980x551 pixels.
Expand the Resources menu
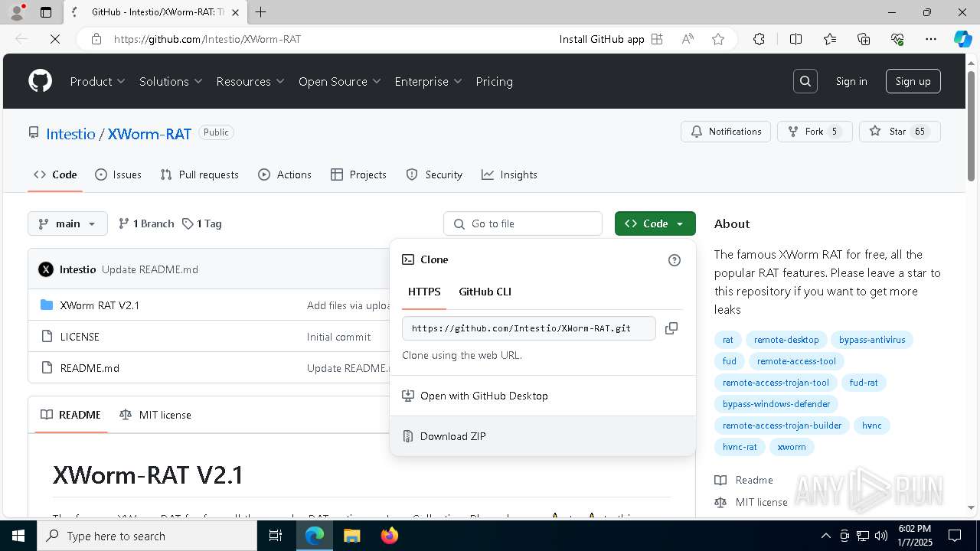[250, 81]
